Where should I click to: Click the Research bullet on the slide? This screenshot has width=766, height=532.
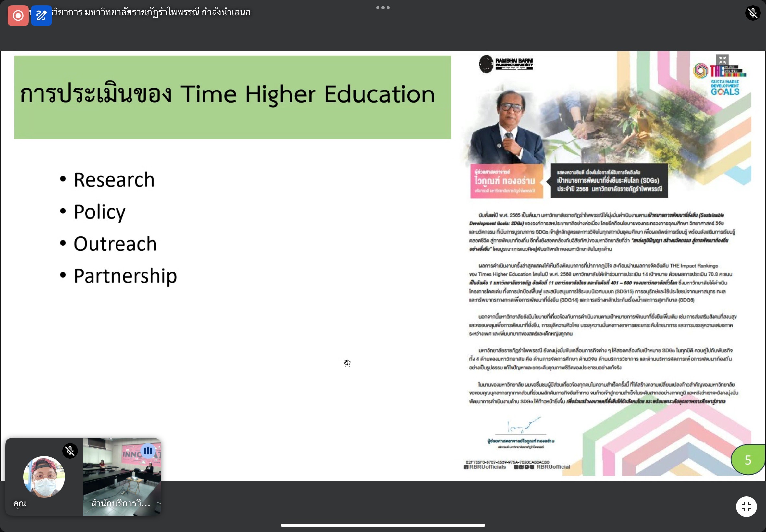pyautogui.click(x=114, y=180)
